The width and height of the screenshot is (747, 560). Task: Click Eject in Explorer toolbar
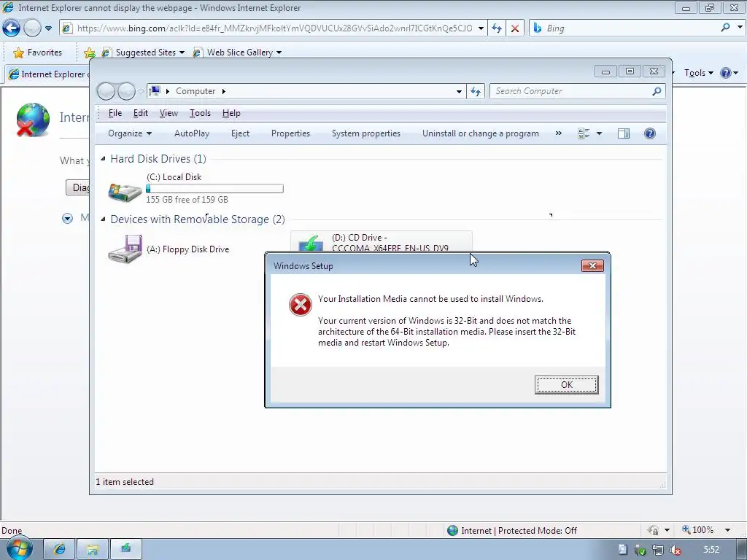(240, 133)
